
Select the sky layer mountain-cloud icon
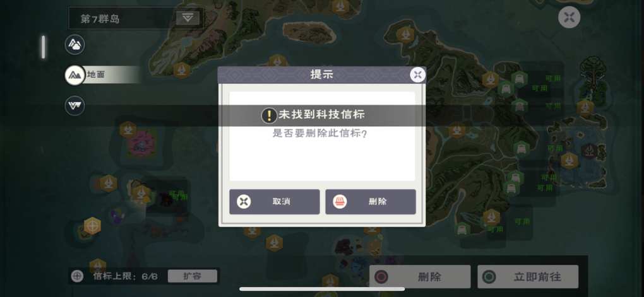tap(75, 44)
